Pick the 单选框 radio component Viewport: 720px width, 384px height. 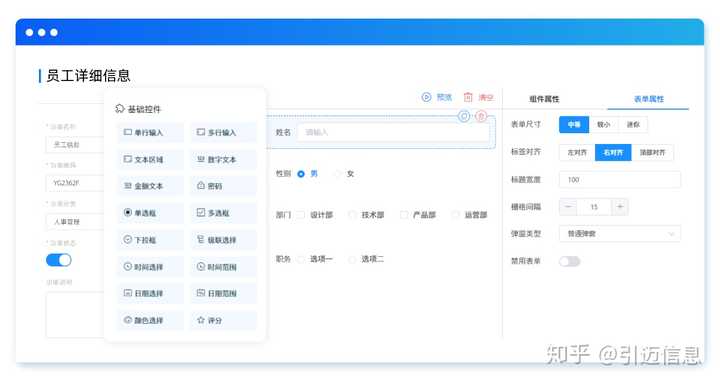[151, 213]
